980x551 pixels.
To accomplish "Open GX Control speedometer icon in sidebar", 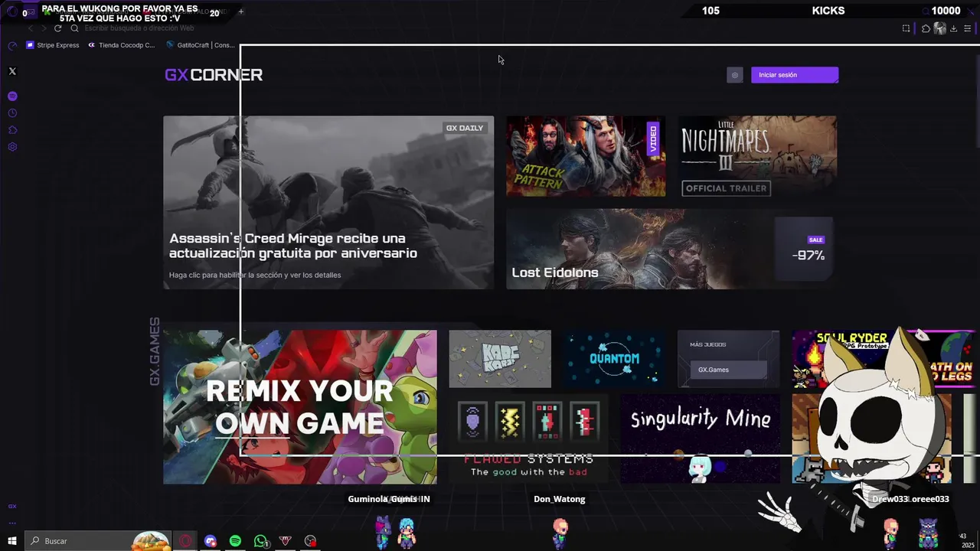I will (x=12, y=46).
